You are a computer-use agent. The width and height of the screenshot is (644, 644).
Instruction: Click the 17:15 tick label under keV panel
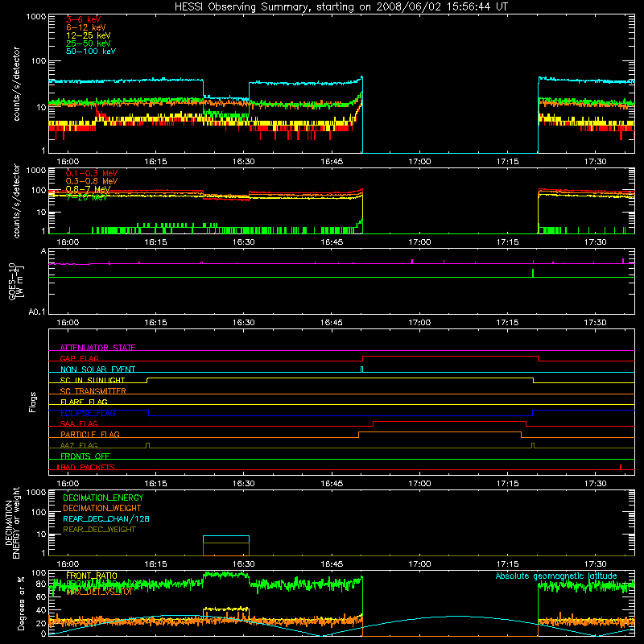click(507, 162)
